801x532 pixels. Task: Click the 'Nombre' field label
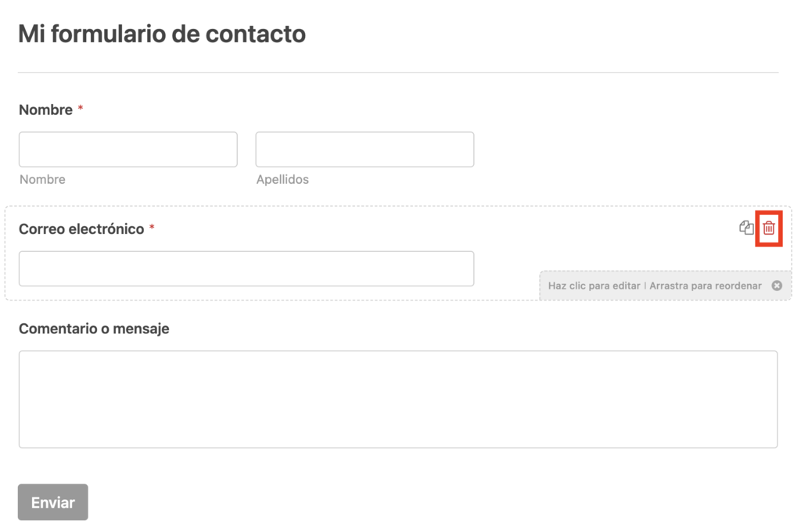tap(44, 110)
